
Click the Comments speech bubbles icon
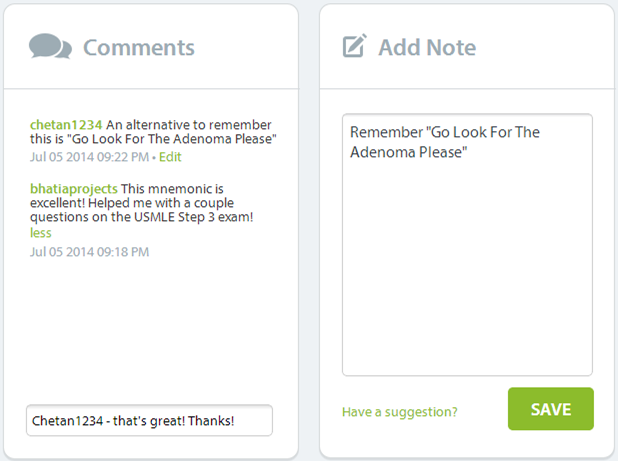pos(50,46)
